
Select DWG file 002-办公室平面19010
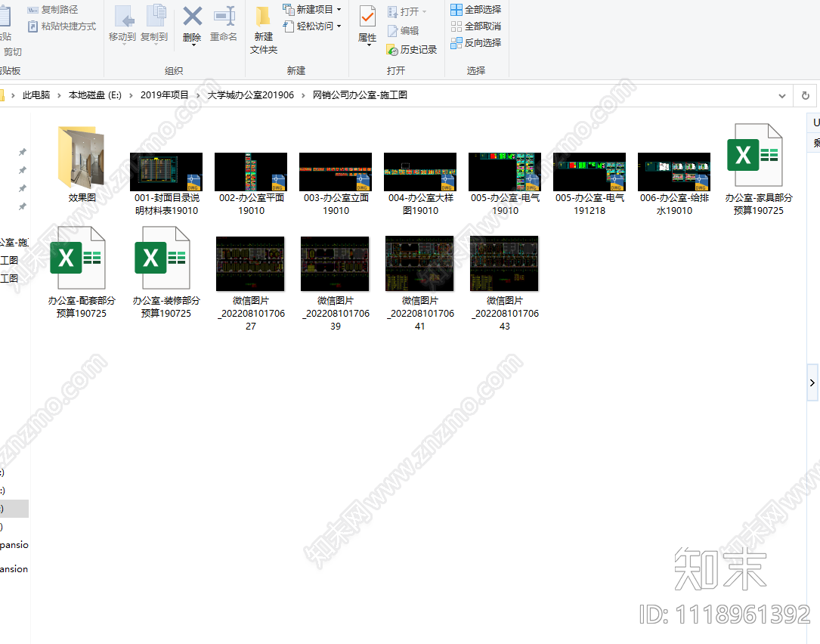[x=251, y=184]
